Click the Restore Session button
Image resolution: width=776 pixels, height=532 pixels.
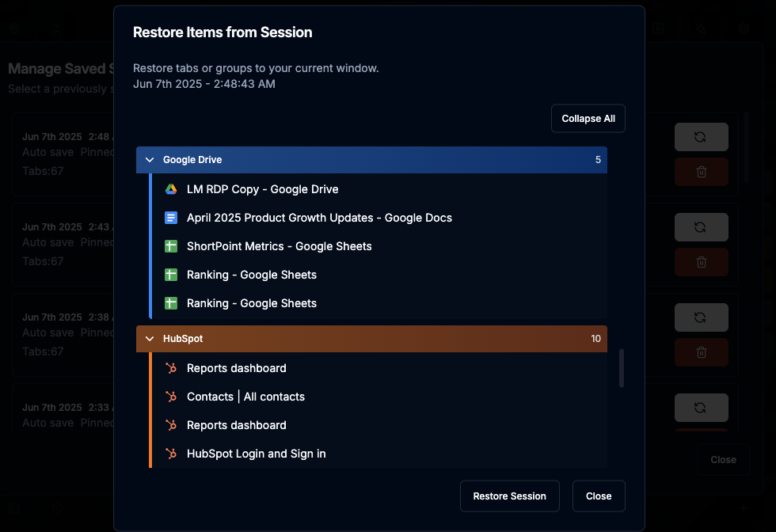(x=510, y=496)
